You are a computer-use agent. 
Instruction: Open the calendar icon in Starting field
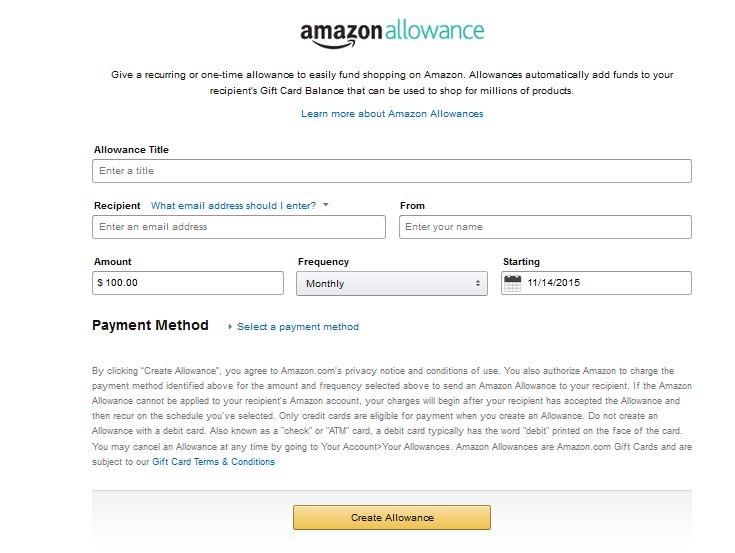tap(513, 283)
